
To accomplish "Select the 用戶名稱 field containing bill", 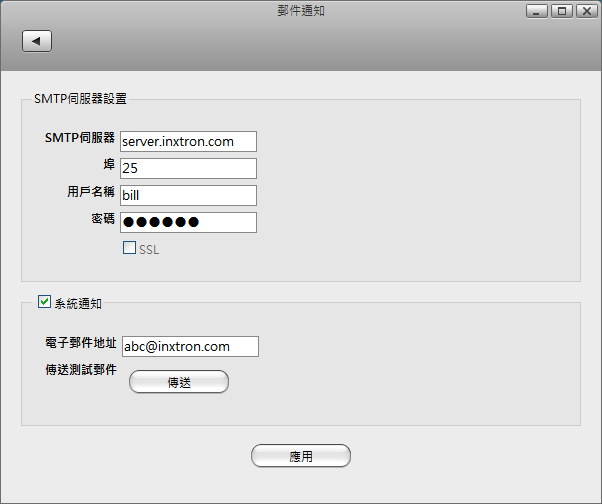I will click(x=188, y=195).
